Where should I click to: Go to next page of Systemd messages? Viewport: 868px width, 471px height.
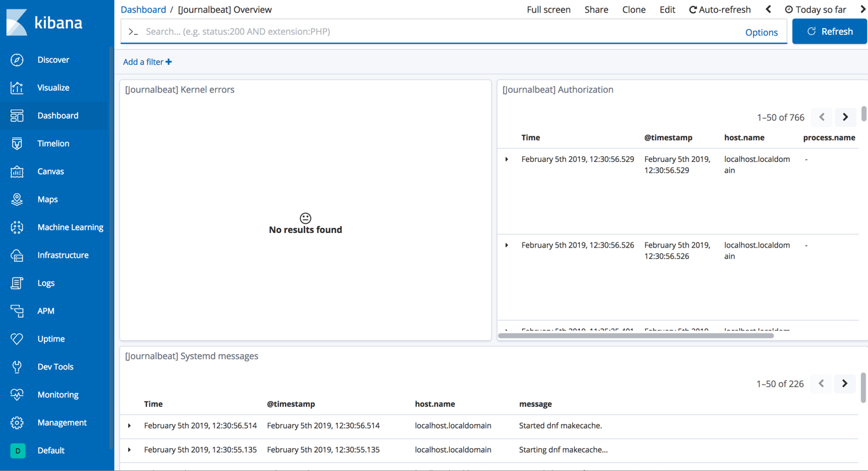(845, 383)
